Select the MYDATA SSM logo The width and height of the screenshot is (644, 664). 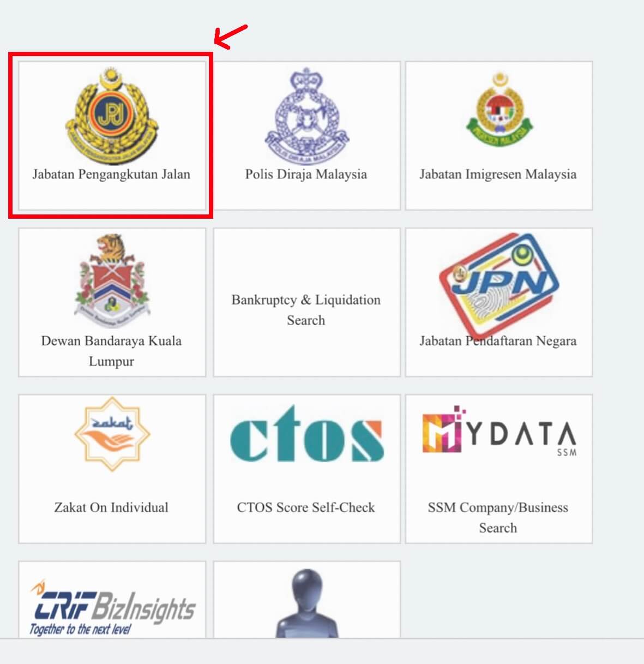click(x=499, y=430)
